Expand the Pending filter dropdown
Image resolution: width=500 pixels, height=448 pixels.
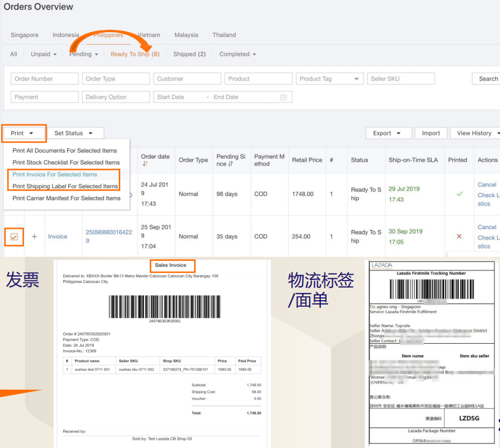(x=83, y=54)
